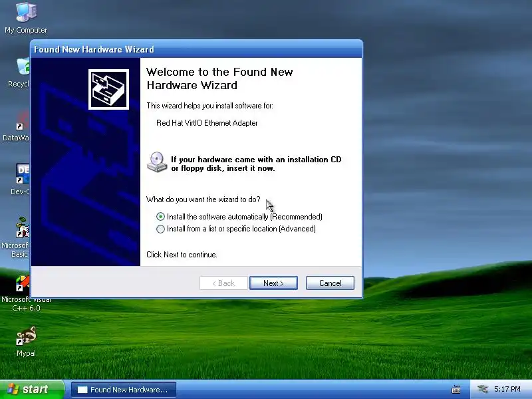Viewport: 532px width, 399px height.
Task: Click the Next button
Action: [273, 283]
